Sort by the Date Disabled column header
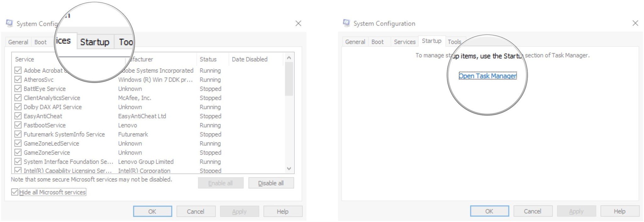Viewport: 644px width, 222px height. (x=249, y=59)
